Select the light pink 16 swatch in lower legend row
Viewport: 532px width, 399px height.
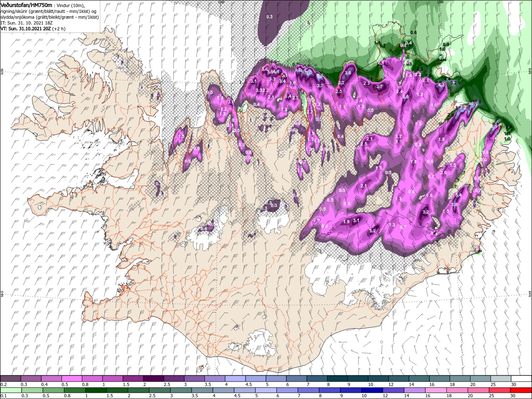click(436, 390)
